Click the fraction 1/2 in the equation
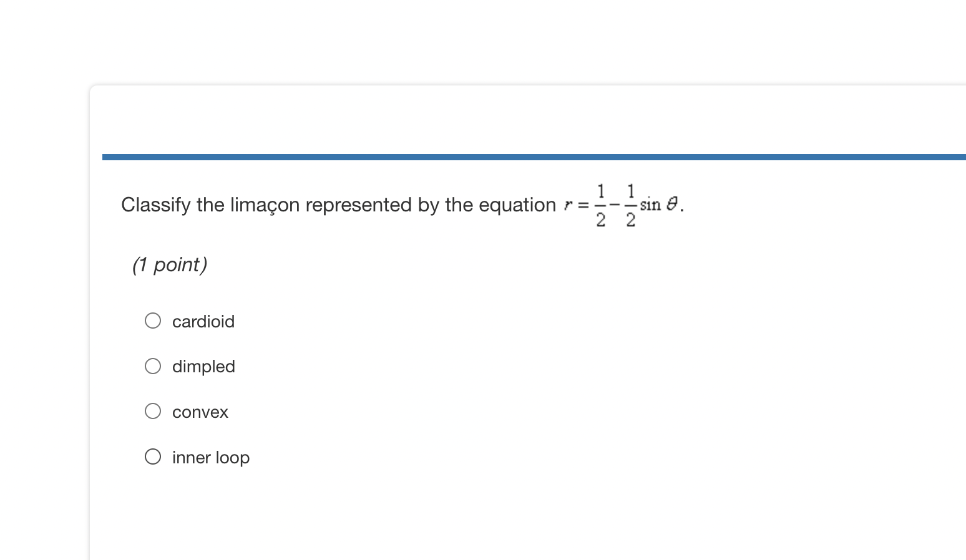 (601, 205)
